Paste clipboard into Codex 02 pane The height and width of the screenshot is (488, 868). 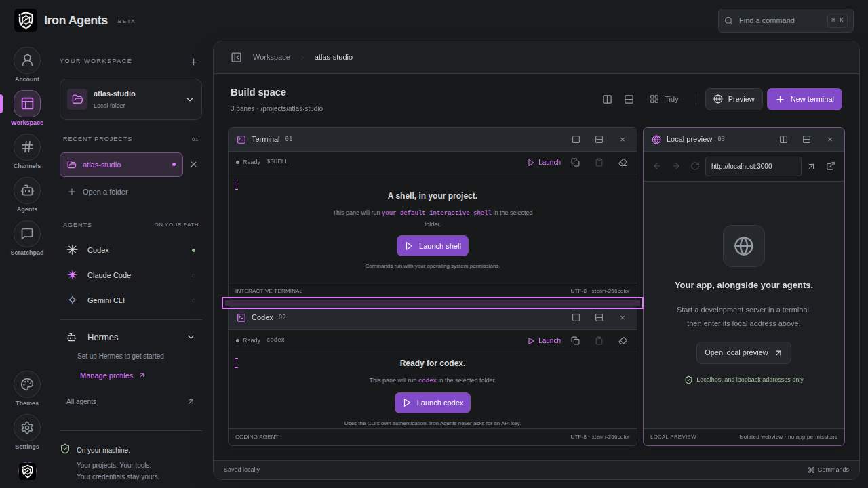tap(599, 340)
